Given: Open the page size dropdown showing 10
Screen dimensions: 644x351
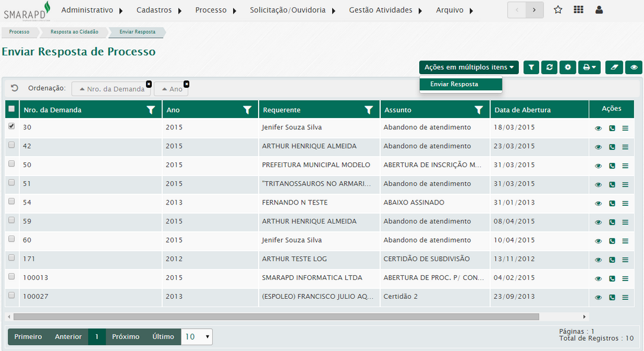Looking at the screenshot, I should coord(196,337).
